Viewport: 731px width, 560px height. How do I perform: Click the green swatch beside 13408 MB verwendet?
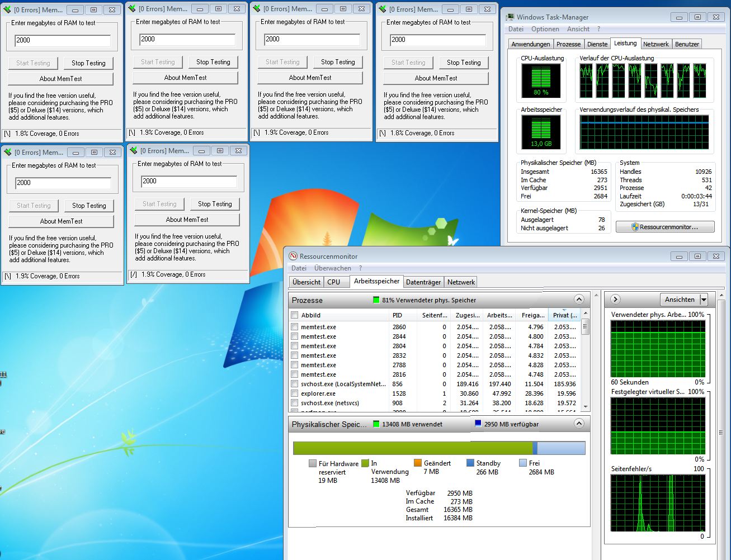[376, 424]
